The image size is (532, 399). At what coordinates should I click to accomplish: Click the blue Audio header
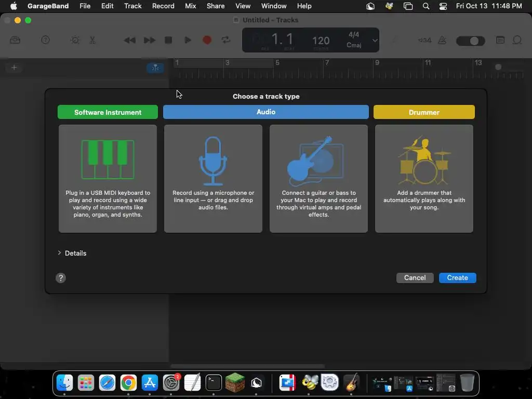(x=265, y=112)
